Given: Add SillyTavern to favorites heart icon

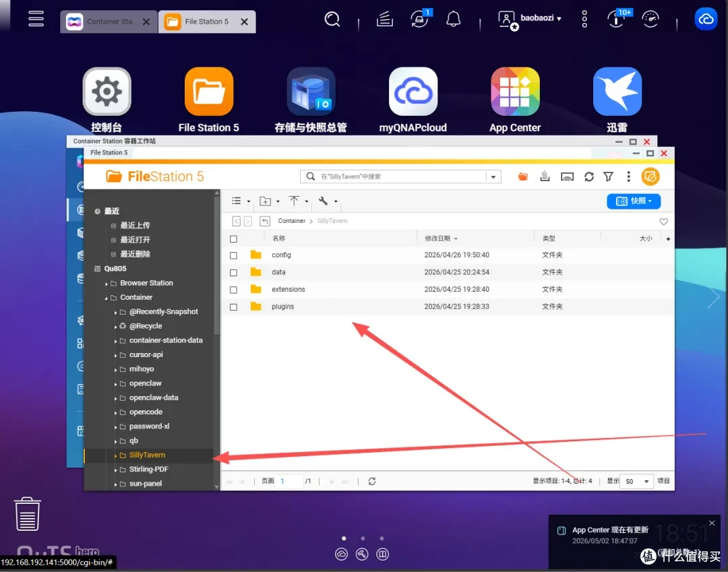Looking at the screenshot, I should click(x=663, y=222).
